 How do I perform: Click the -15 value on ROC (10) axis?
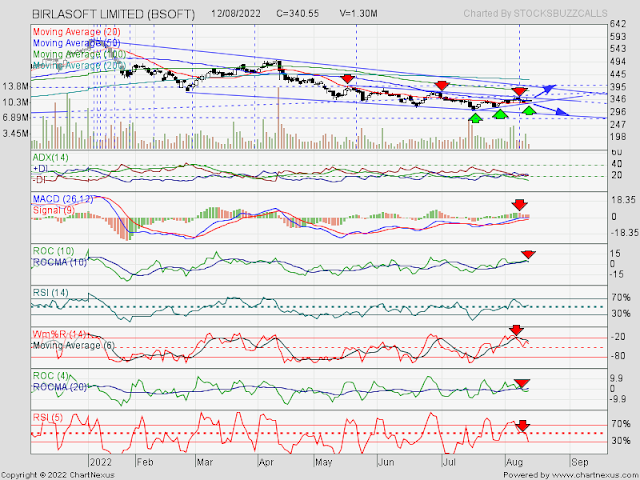coord(618,274)
